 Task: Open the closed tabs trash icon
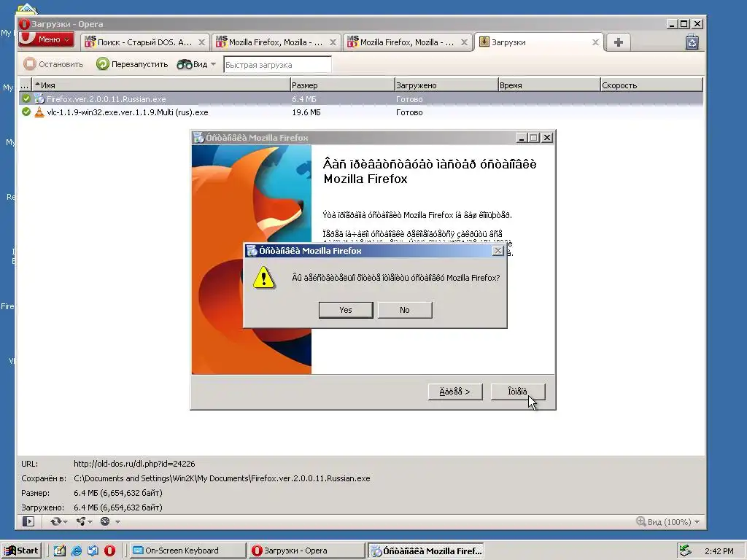[x=692, y=42]
